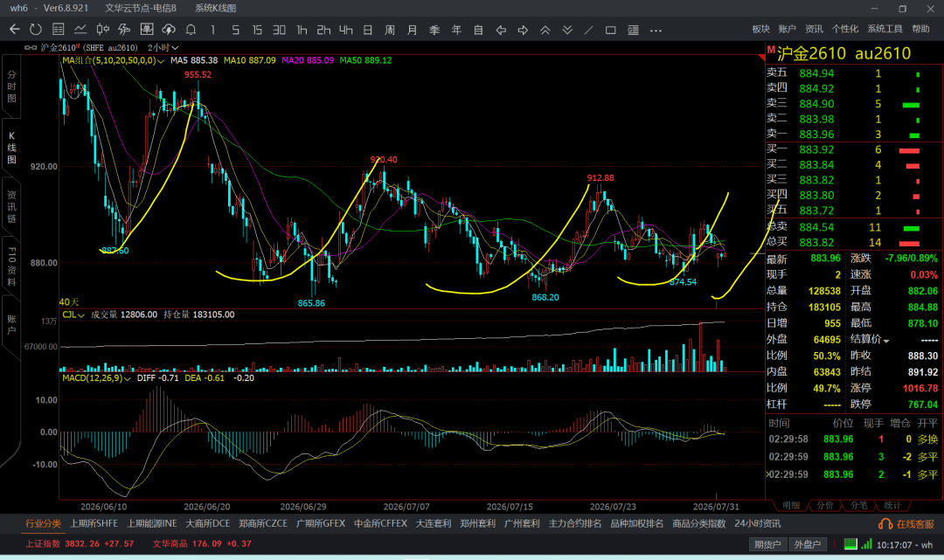The width and height of the screenshot is (944, 560).
Task: Click the online customer service headset icon
Action: 885,524
